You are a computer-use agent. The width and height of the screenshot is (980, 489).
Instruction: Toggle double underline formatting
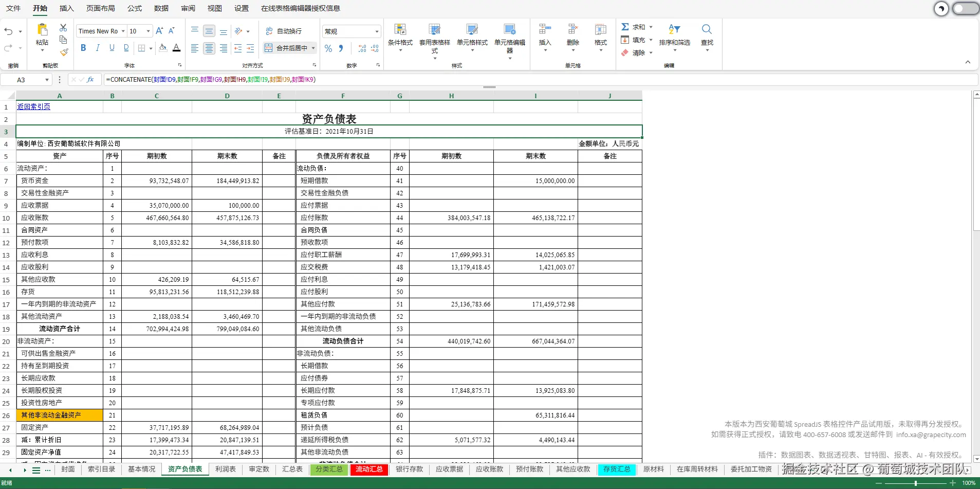pos(126,48)
